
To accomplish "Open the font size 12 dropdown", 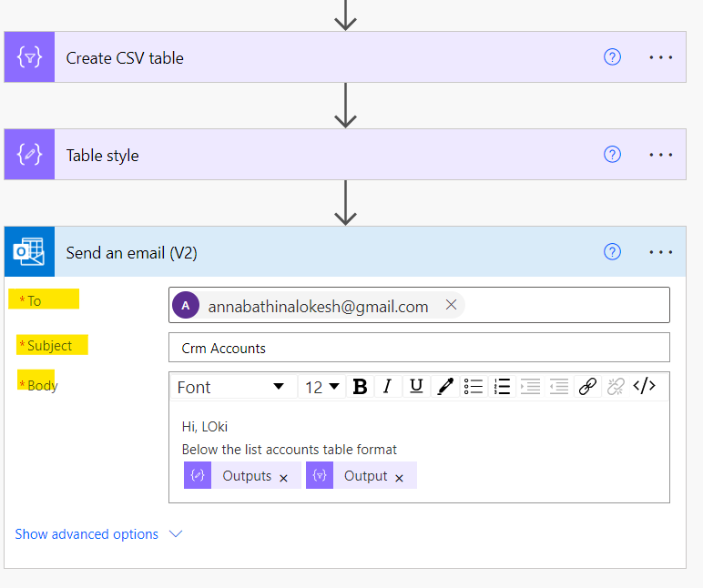I will 322,387.
